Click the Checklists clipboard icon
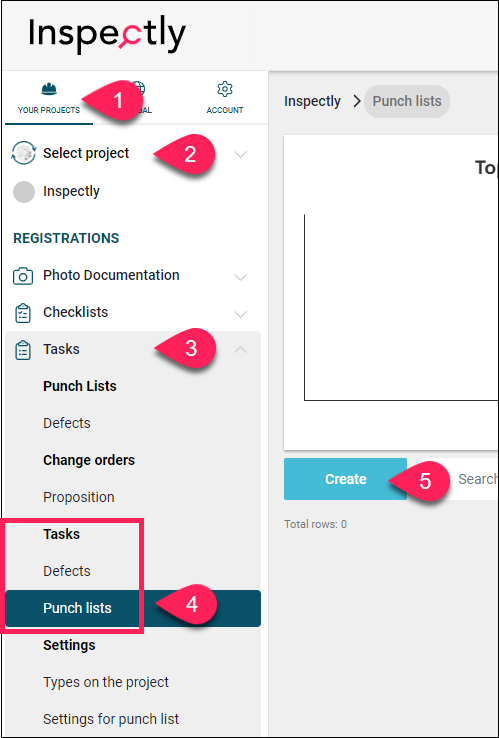The height and width of the screenshot is (738, 499). (23, 313)
